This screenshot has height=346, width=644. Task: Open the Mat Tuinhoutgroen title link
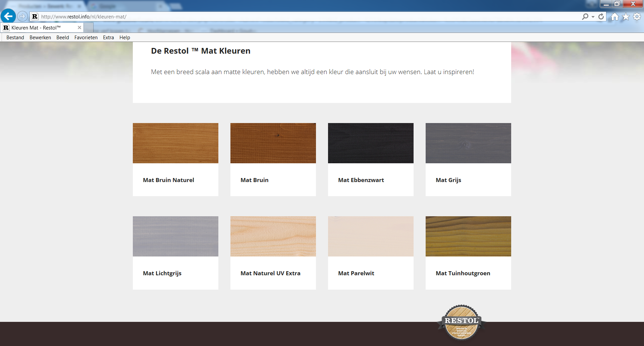pyautogui.click(x=463, y=274)
